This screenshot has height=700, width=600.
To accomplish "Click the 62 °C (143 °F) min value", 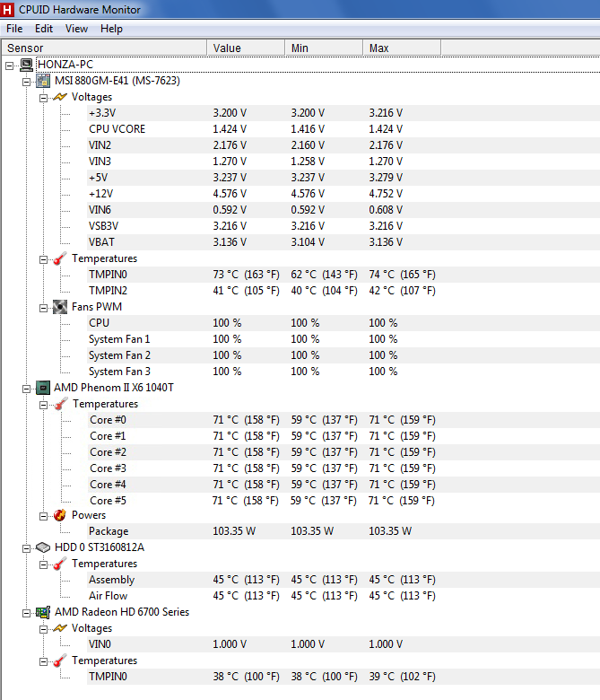I will point(325,275).
